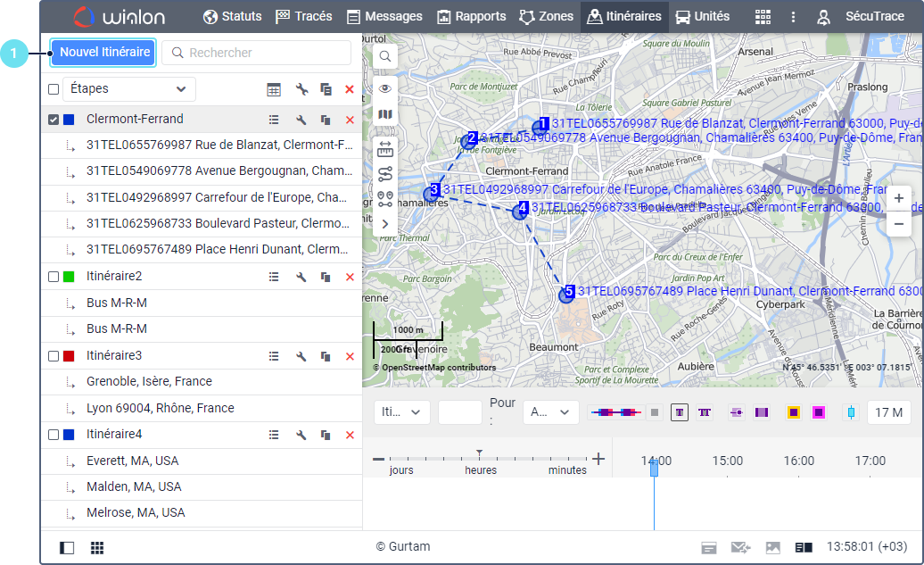Open the notifications mail icon in bottom bar
Screen dimensions: 924x565
740,548
